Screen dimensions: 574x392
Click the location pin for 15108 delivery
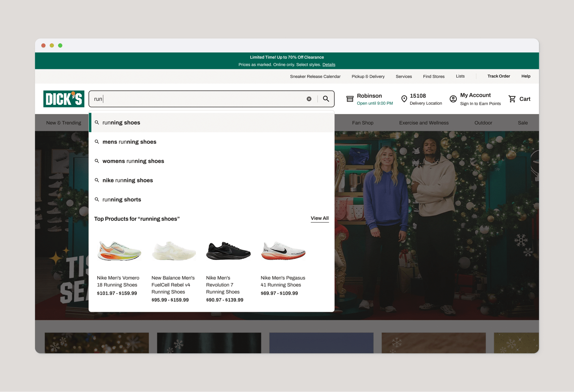[x=404, y=99]
